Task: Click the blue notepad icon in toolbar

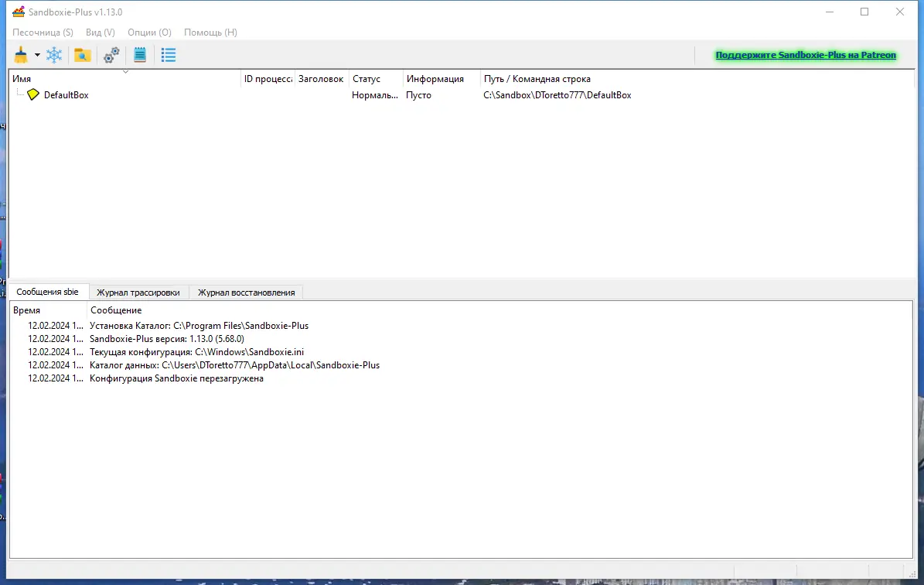Action: coord(140,56)
